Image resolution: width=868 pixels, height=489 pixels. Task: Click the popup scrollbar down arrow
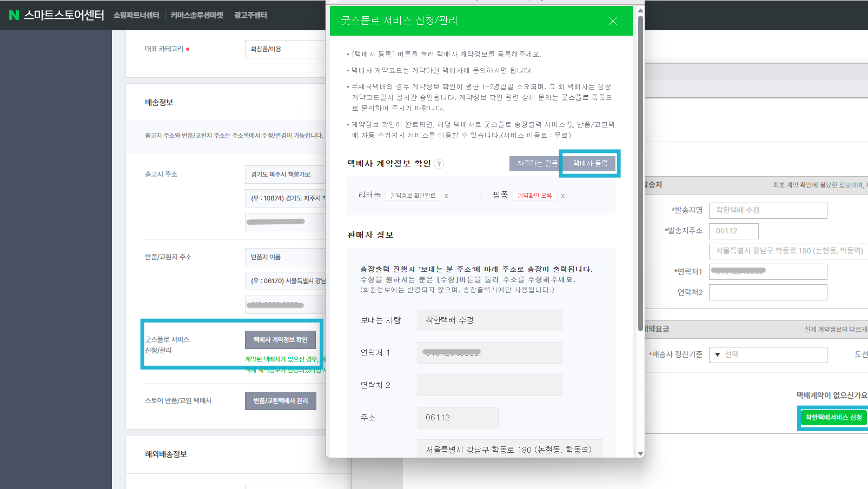(x=640, y=453)
